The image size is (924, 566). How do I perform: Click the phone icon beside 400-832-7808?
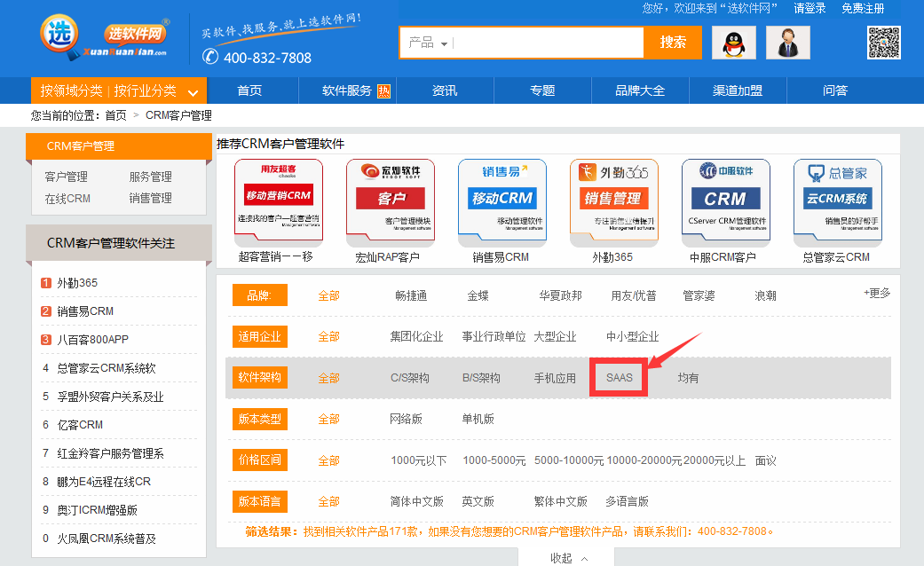(209, 57)
